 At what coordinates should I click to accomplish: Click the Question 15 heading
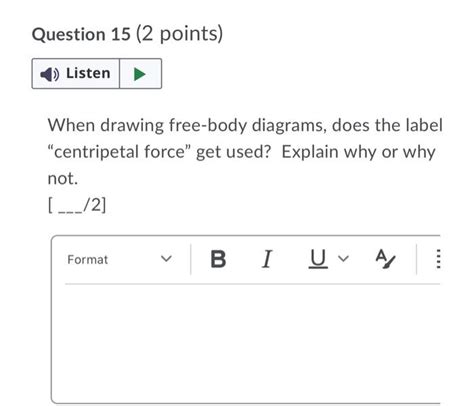81,34
